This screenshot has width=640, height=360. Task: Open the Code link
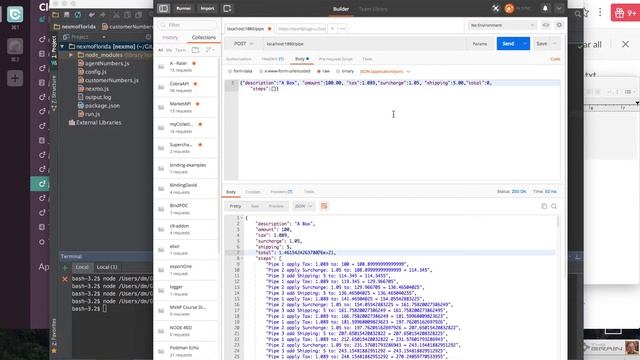(555, 59)
